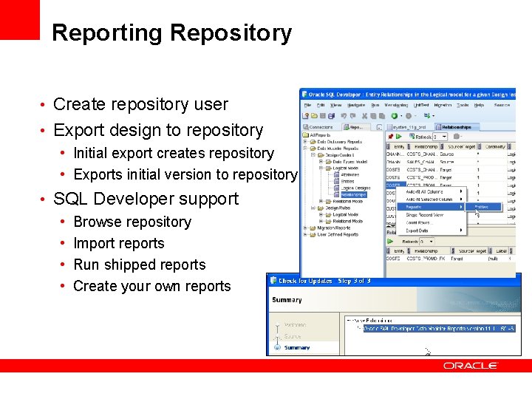Click the green Back navigation icon
Image resolution: width=532 pixels, height=399 pixels.
395,116
